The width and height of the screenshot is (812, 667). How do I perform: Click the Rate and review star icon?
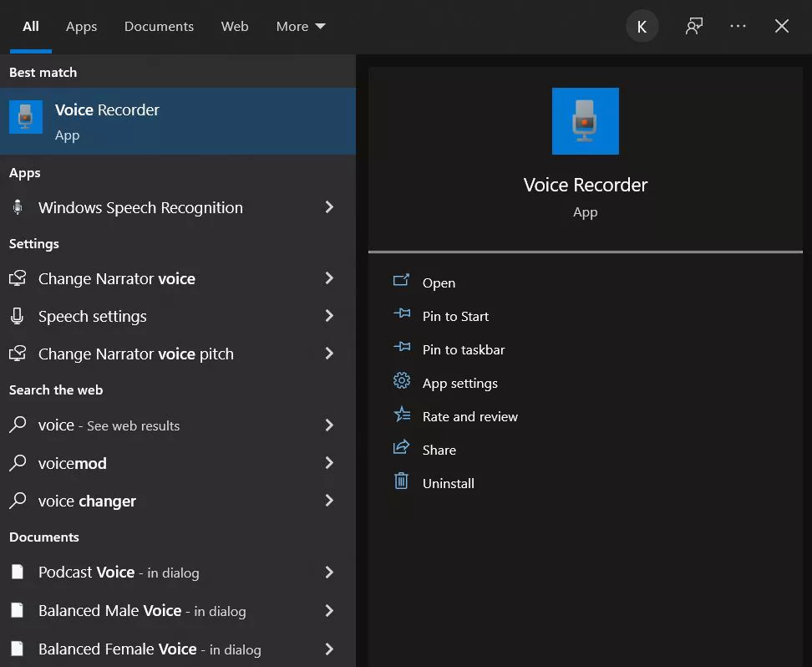401,414
